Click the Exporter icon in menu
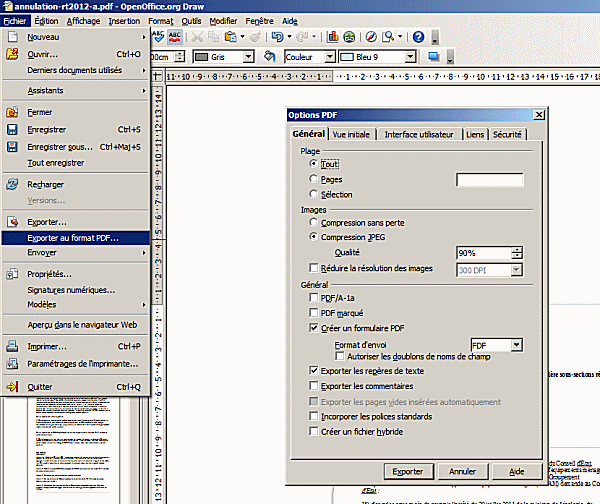Screen dimensions: 600x504 pyautogui.click(x=13, y=222)
